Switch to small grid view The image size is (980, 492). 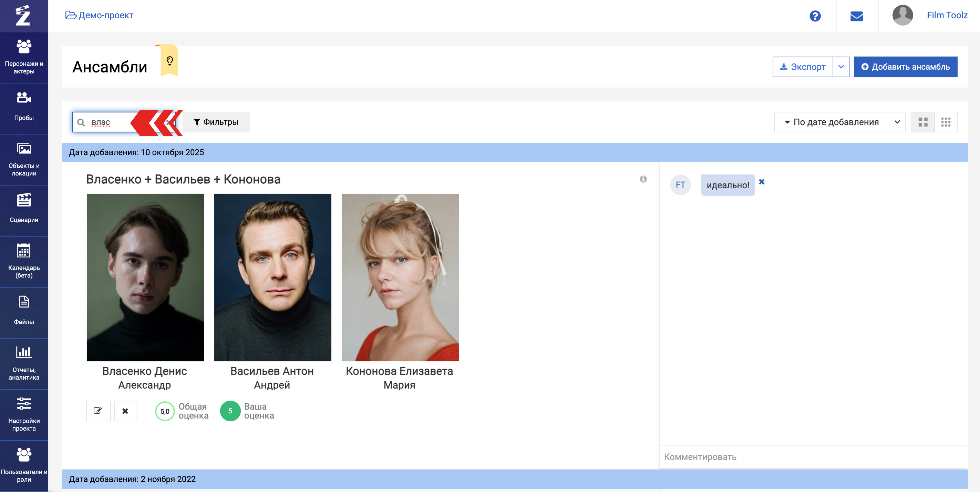[946, 122]
